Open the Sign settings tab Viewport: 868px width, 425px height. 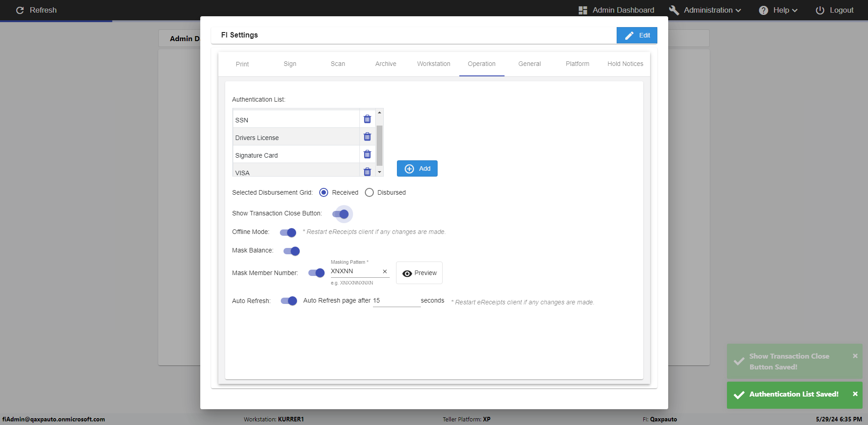click(290, 64)
